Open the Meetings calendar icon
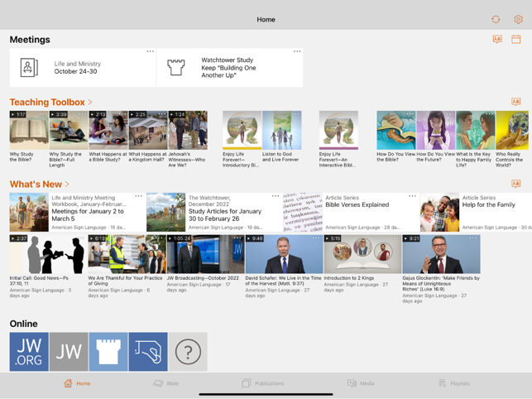 pos(516,40)
